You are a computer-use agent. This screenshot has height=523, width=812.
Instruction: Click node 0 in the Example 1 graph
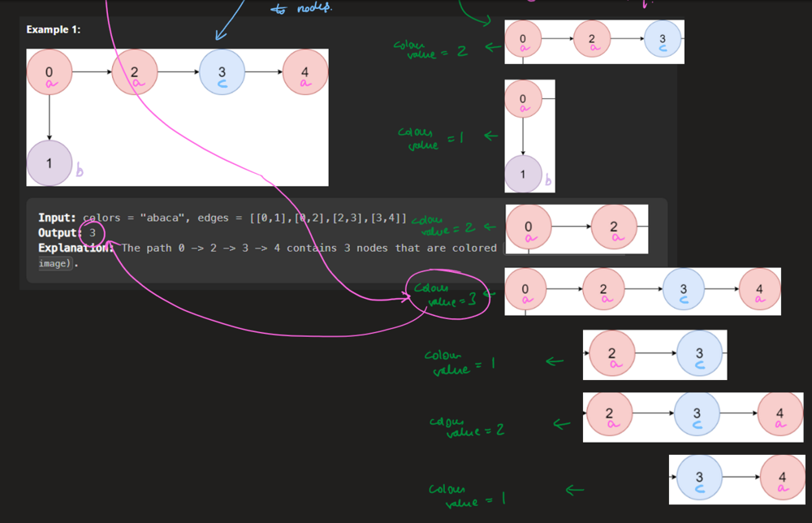pyautogui.click(x=50, y=76)
